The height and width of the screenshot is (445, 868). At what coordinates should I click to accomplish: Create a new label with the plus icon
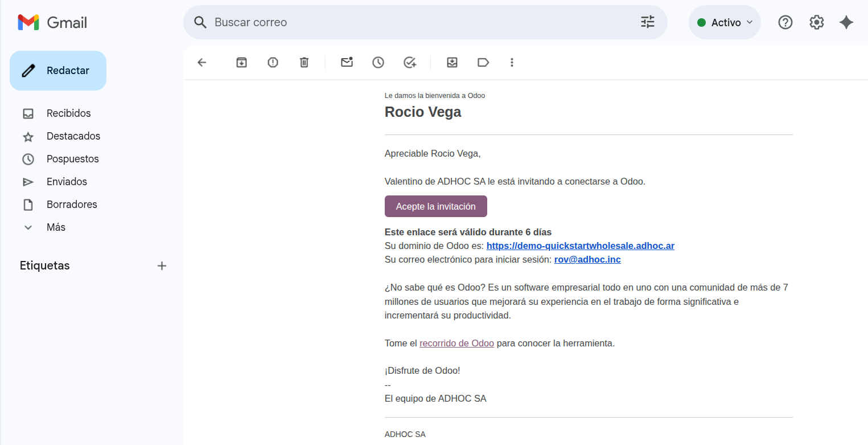point(162,266)
